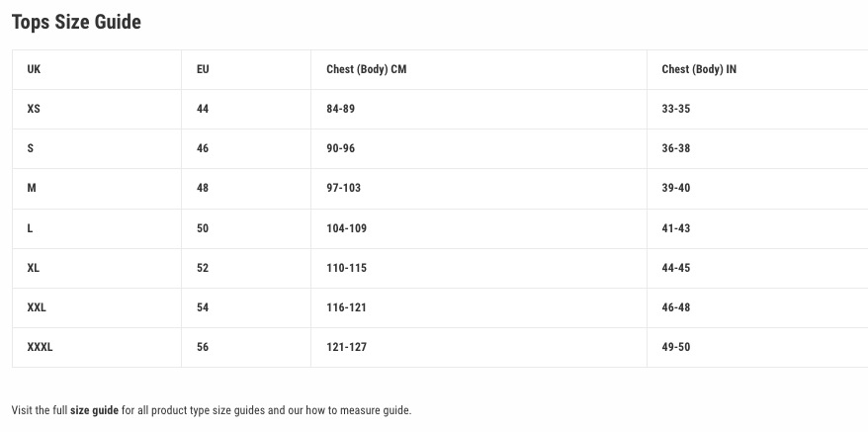868x432 pixels.
Task: Click the 121-127 chest CM value
Action: tap(346, 347)
